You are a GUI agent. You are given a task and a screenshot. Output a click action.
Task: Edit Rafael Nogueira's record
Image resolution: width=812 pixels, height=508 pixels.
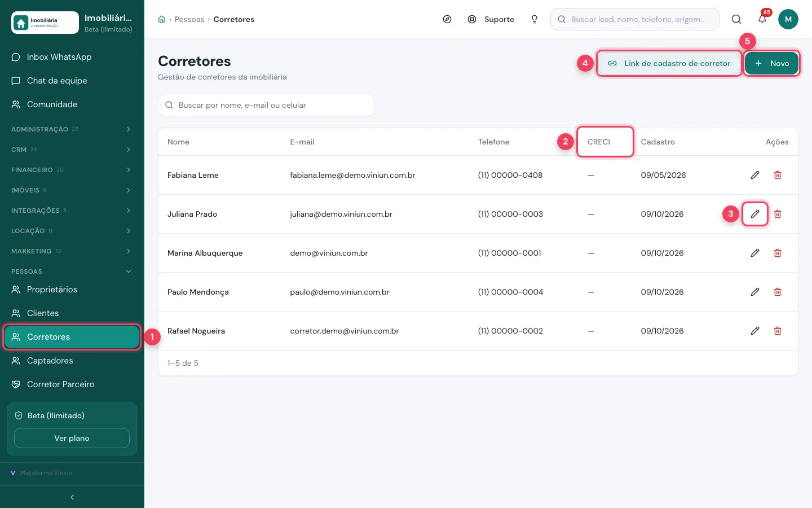pos(755,331)
